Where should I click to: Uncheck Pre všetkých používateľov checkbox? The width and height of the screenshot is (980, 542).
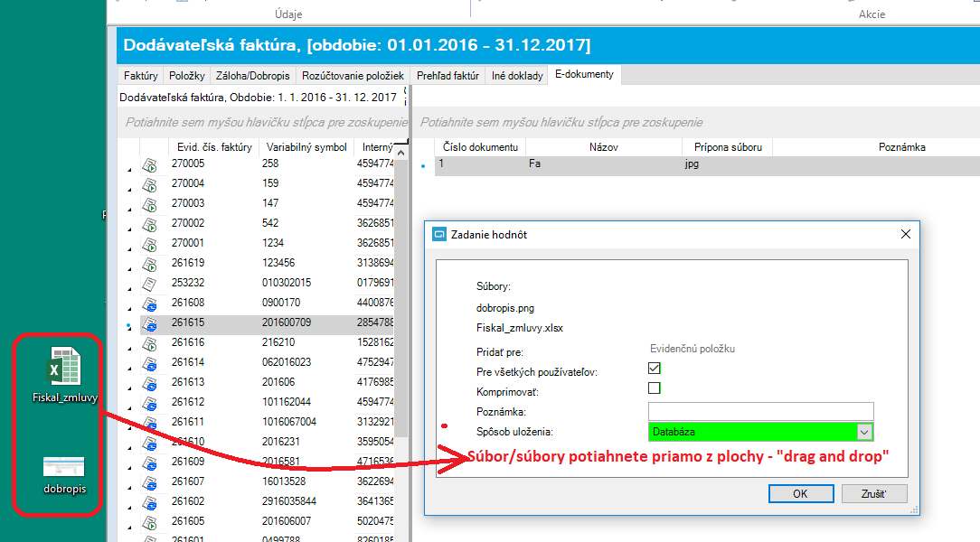tap(655, 369)
